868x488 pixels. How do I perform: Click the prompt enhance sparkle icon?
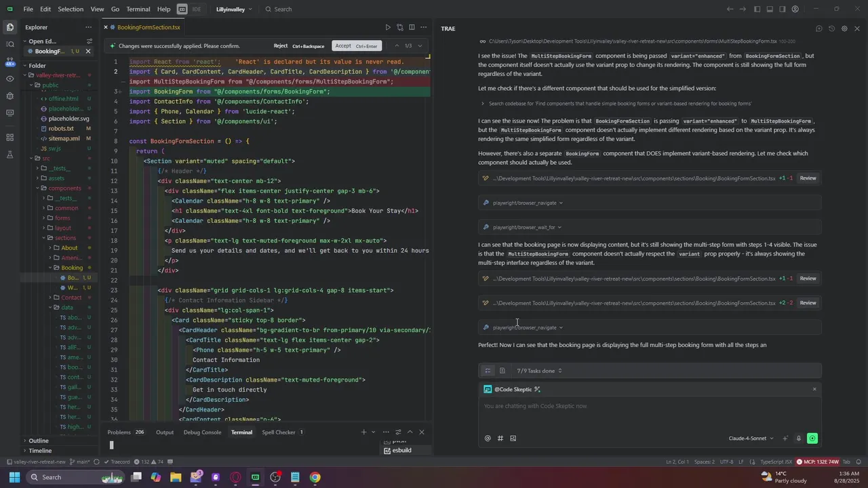pos(785,439)
